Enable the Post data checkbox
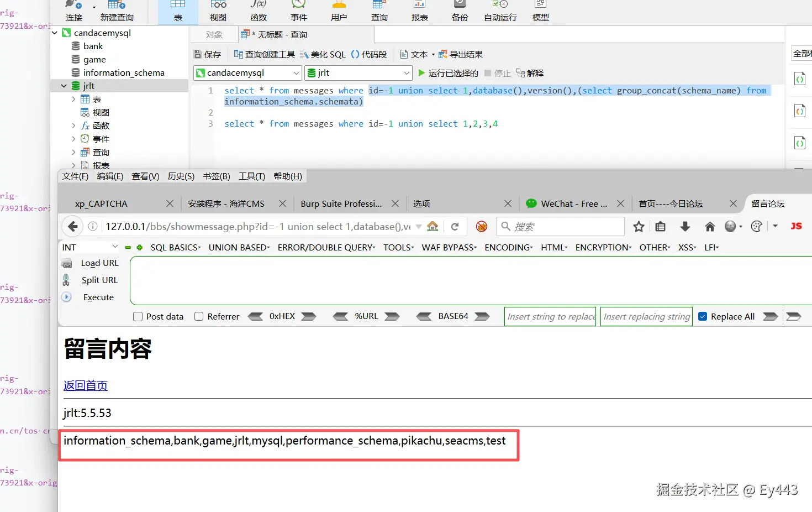This screenshot has width=812, height=512. coord(138,317)
